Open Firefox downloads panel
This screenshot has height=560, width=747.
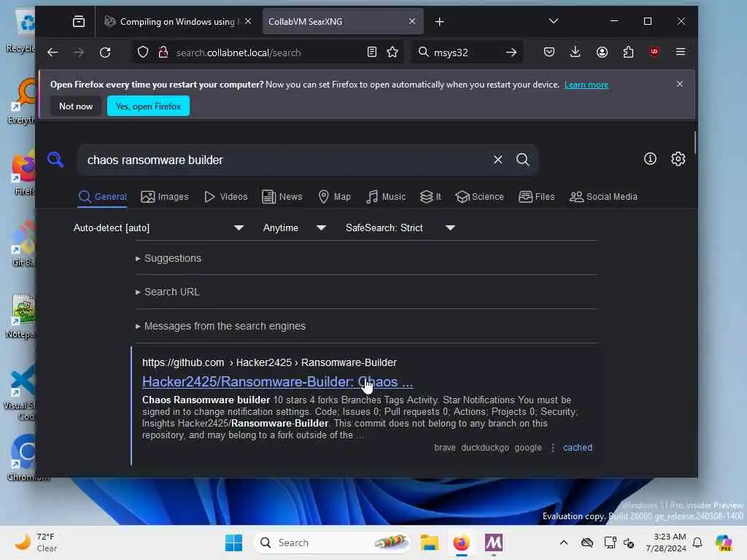576,52
